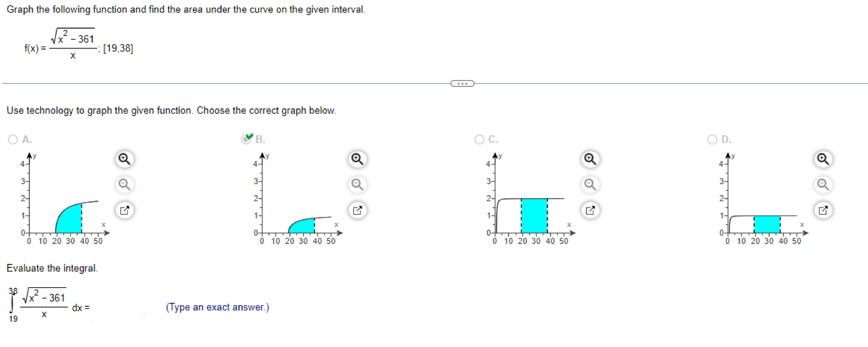Select answer choice C
868x347 pixels.
(479, 139)
